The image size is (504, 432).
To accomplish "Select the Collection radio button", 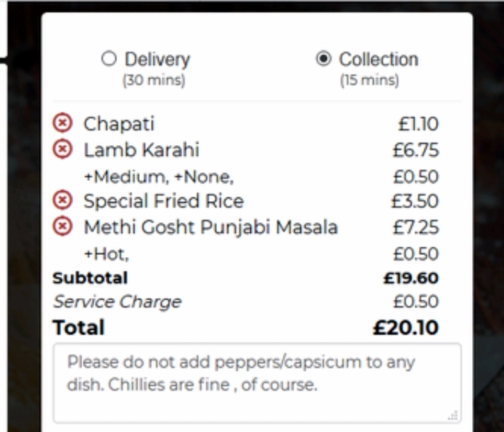I will tap(323, 59).
